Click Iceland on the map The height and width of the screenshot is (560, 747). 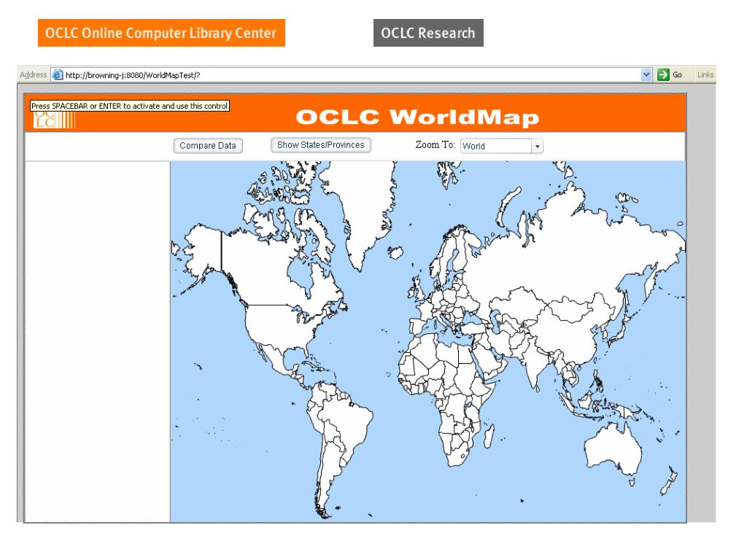tap(395, 252)
